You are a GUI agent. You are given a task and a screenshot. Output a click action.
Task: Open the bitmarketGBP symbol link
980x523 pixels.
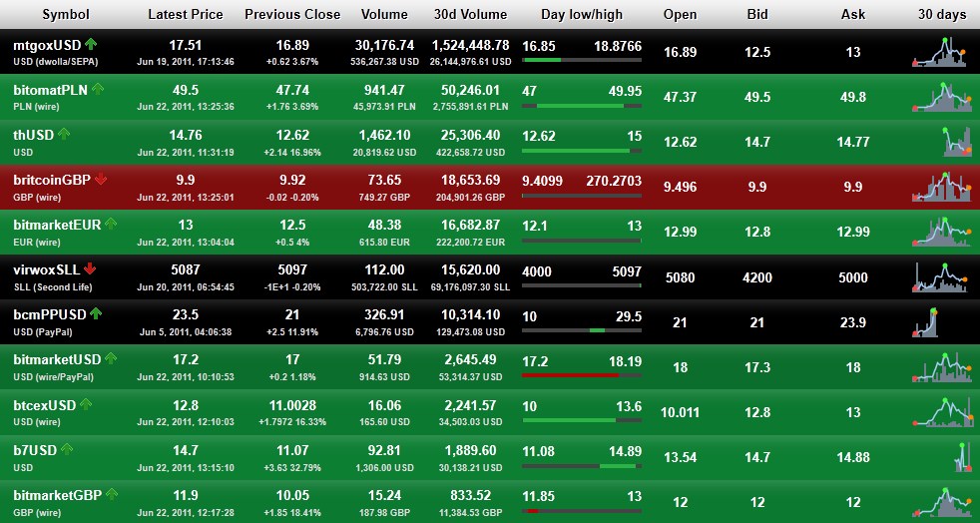(58, 494)
